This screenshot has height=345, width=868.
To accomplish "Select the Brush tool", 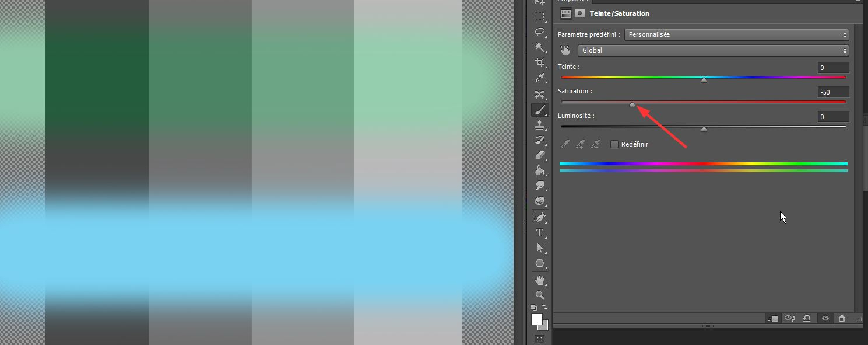I will tap(539, 109).
